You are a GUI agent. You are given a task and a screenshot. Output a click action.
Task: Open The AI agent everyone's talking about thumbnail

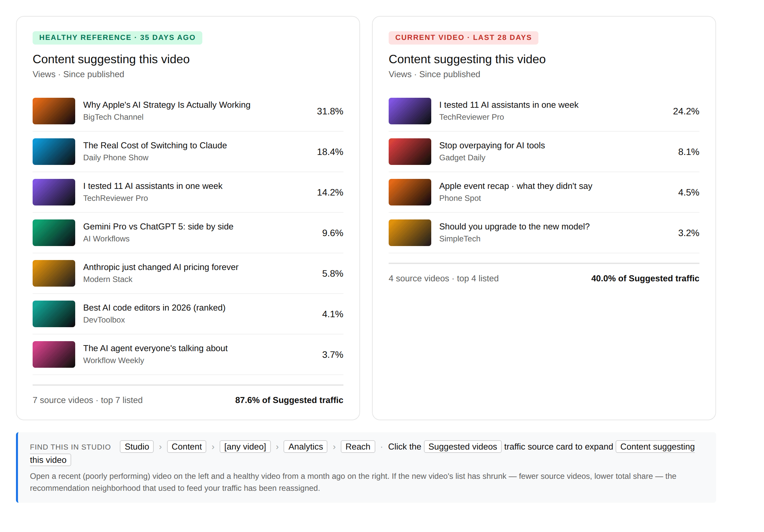[x=54, y=354]
